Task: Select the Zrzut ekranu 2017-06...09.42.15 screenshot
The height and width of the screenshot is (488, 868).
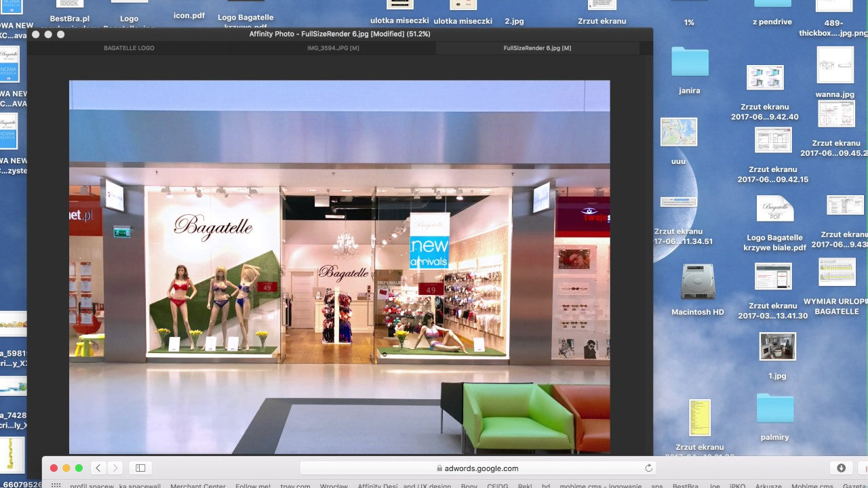Action: tap(773, 140)
